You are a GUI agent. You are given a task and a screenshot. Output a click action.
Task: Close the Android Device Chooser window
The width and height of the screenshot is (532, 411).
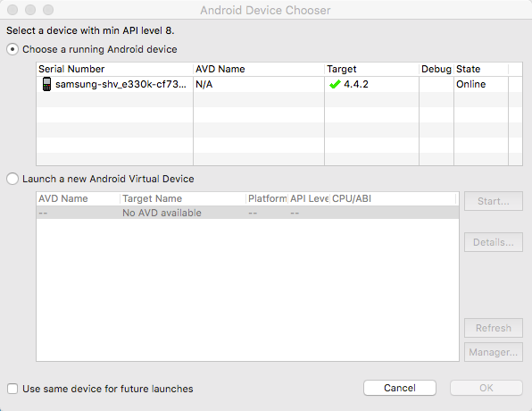click(x=12, y=10)
